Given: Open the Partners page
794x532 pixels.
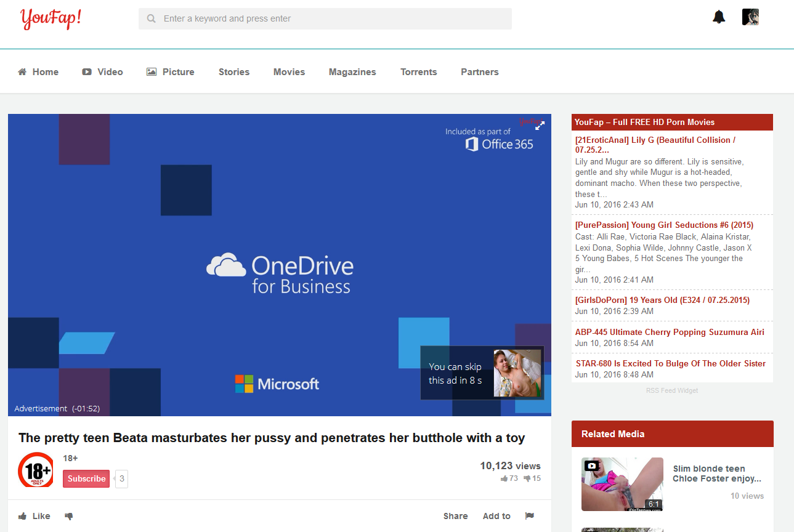Looking at the screenshot, I should coord(480,72).
